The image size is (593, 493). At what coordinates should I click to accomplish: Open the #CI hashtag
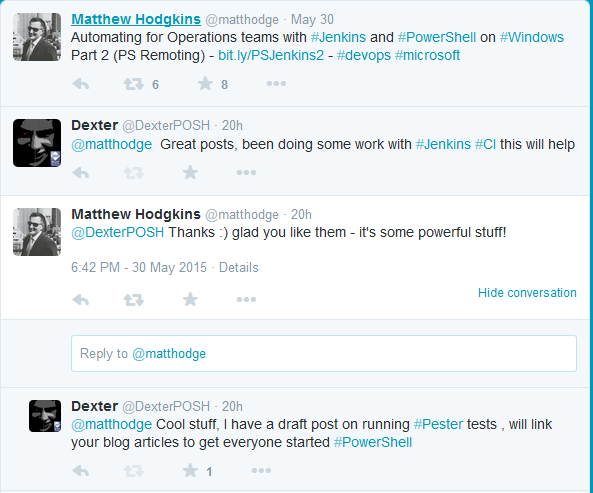(x=486, y=144)
